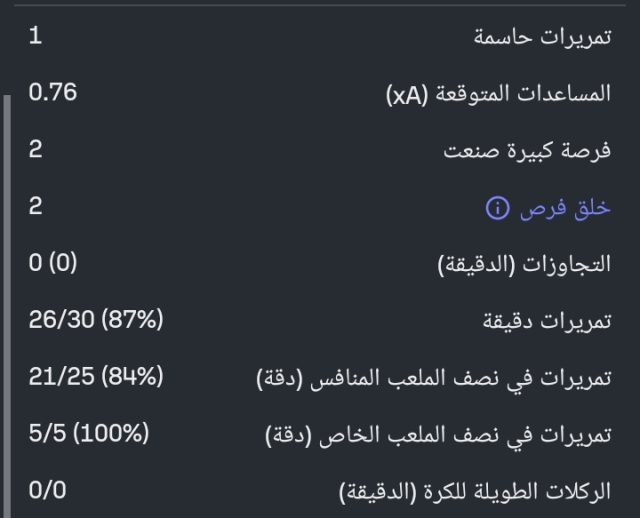
Task: Click the المساعدات المتوقعة (xA) label
Action: pos(498,95)
